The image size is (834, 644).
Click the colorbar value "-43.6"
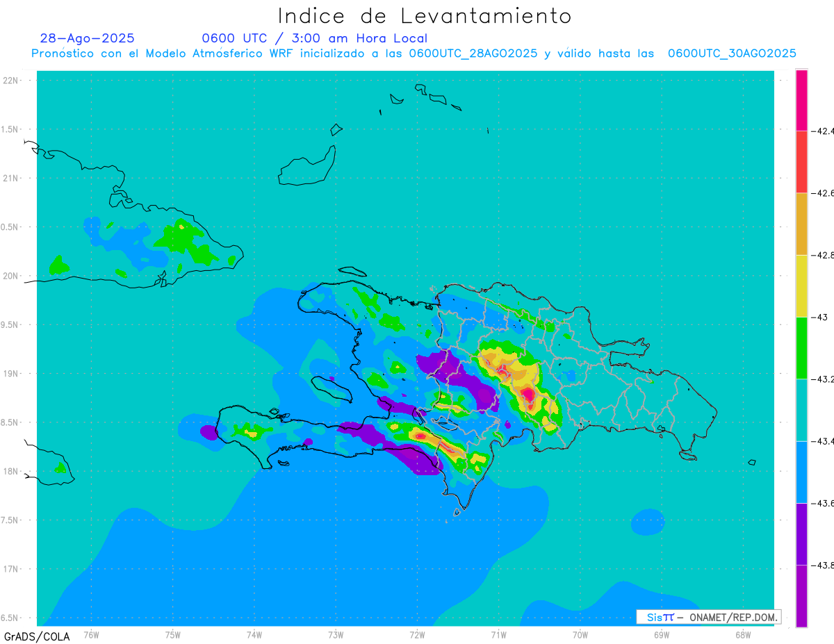point(824,503)
